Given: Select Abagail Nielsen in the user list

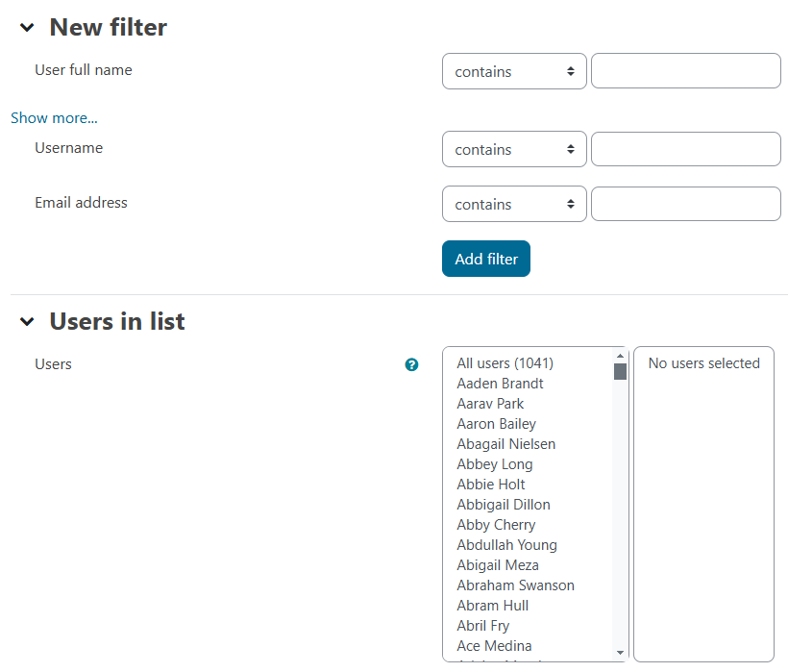Looking at the screenshot, I should (x=506, y=444).
